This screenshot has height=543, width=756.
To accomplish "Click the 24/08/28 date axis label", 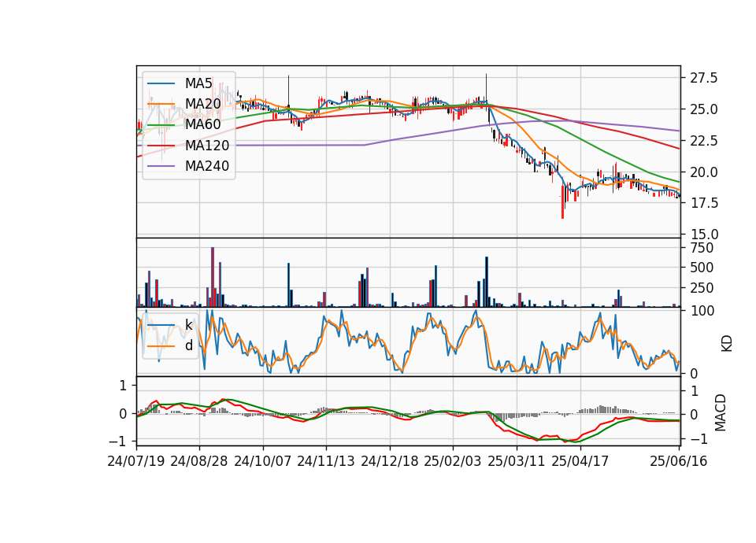I will (199, 461).
